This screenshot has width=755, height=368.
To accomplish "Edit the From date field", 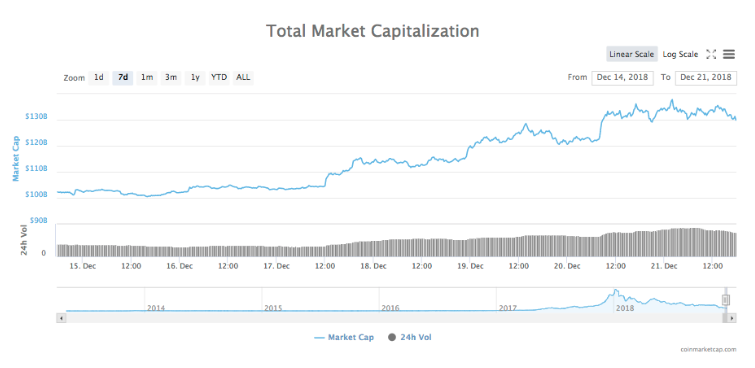I will [x=622, y=78].
